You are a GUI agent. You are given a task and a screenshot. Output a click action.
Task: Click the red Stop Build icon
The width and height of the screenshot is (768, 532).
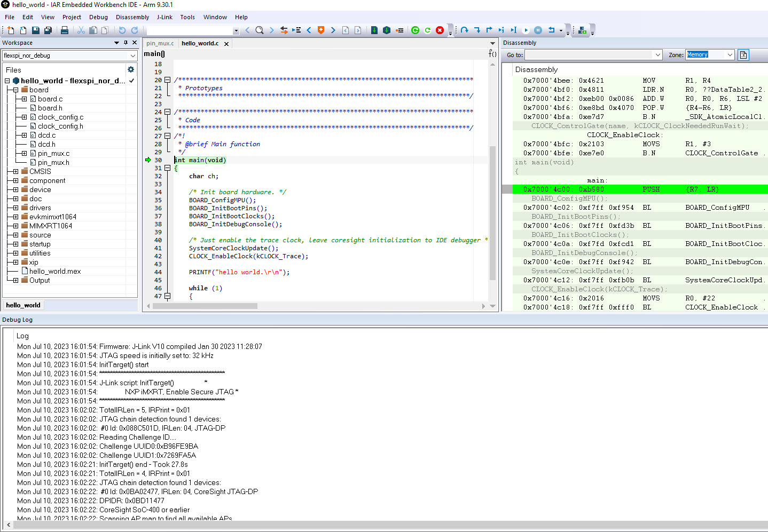tap(440, 30)
